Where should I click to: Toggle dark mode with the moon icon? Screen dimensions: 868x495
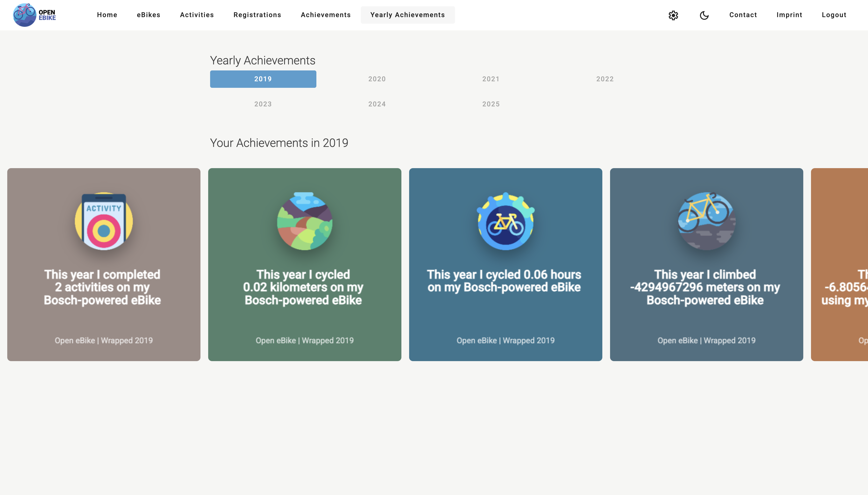click(x=704, y=15)
